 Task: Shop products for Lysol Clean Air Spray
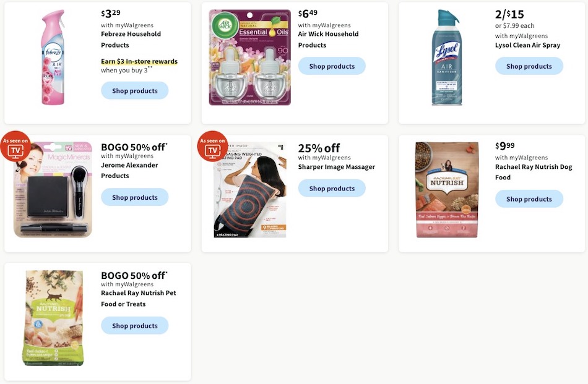529,66
